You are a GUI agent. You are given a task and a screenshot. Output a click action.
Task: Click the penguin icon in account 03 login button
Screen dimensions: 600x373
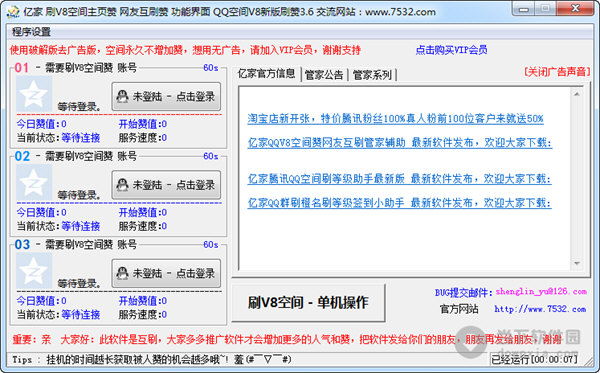(122, 273)
